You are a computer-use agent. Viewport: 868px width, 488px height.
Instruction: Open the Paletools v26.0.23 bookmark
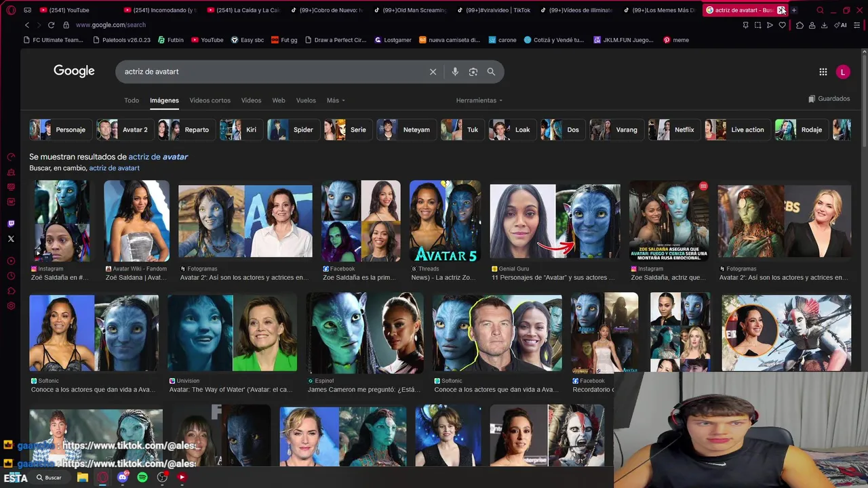point(121,40)
